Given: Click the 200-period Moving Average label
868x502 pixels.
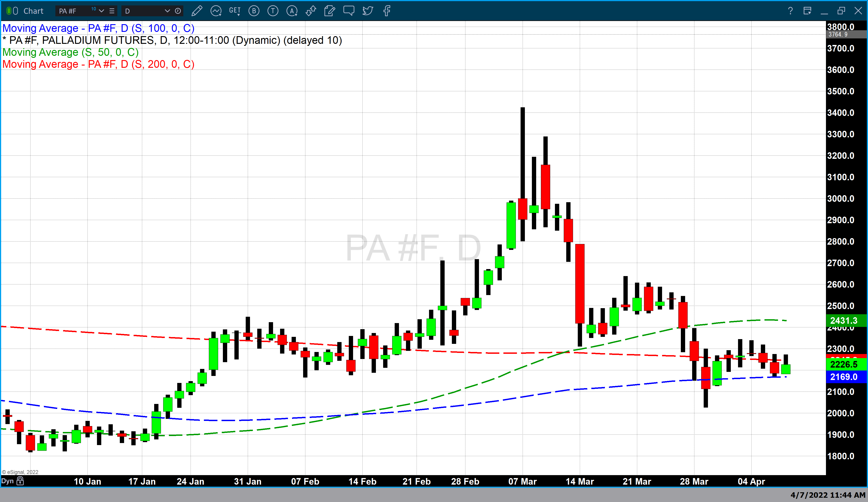Looking at the screenshot, I should [x=98, y=64].
